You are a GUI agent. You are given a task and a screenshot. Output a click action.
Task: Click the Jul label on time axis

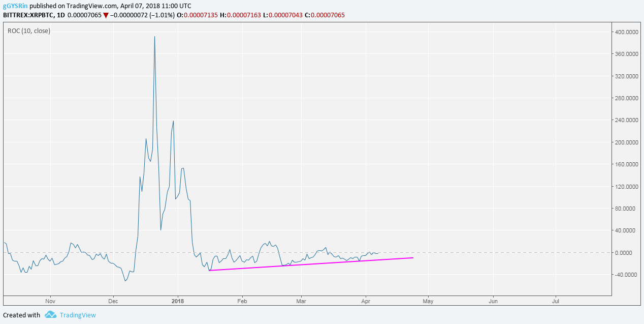coord(556,301)
